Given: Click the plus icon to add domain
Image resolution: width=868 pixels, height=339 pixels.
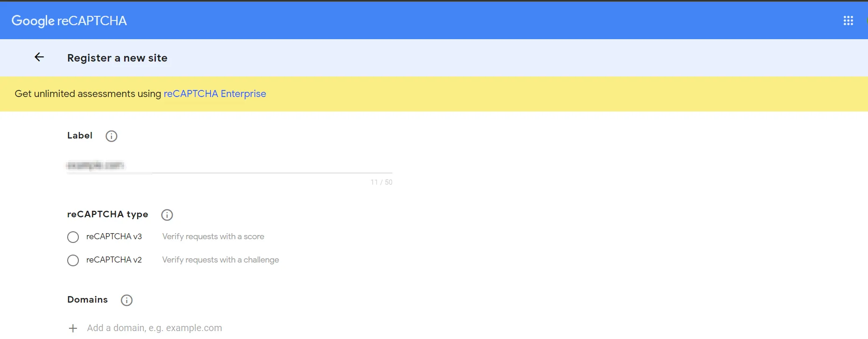Looking at the screenshot, I should 73,328.
